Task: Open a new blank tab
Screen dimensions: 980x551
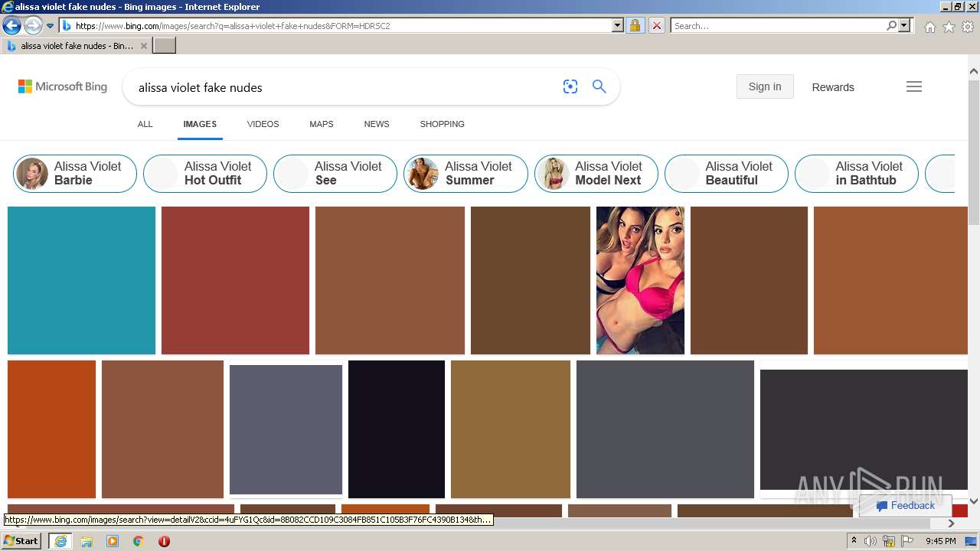Action: point(165,45)
